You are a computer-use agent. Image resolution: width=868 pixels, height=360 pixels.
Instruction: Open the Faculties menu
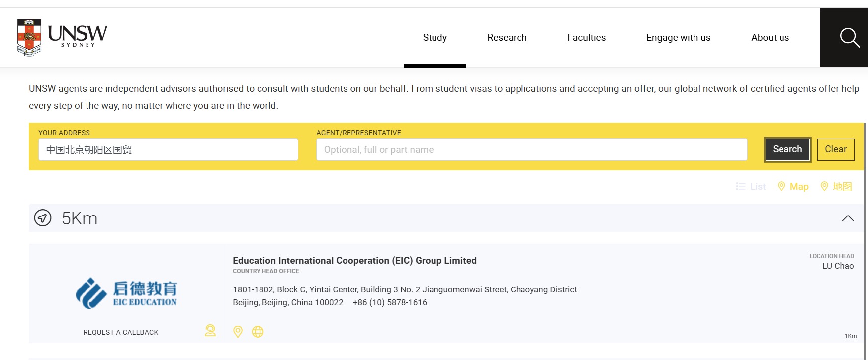pyautogui.click(x=586, y=38)
